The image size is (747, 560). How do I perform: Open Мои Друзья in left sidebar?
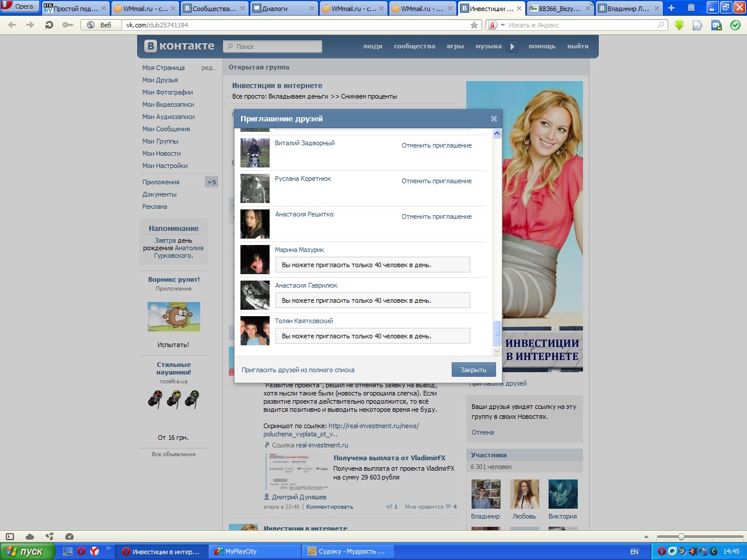(x=160, y=80)
